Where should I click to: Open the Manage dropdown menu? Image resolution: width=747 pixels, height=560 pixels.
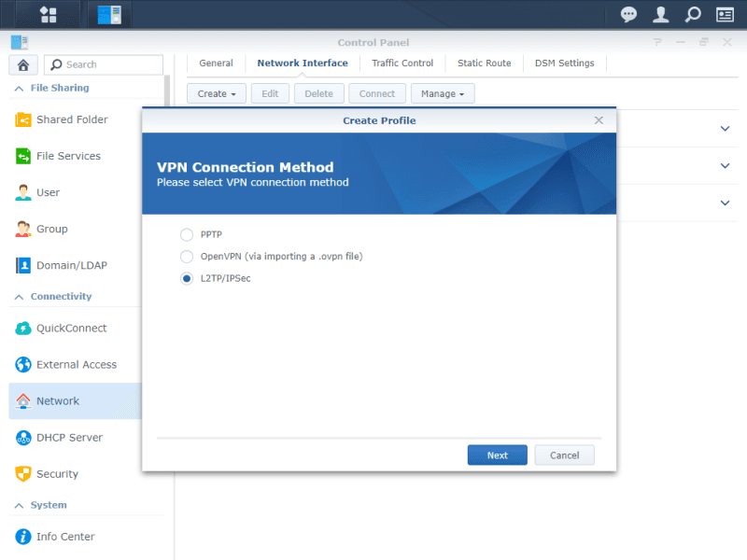pyautogui.click(x=443, y=93)
